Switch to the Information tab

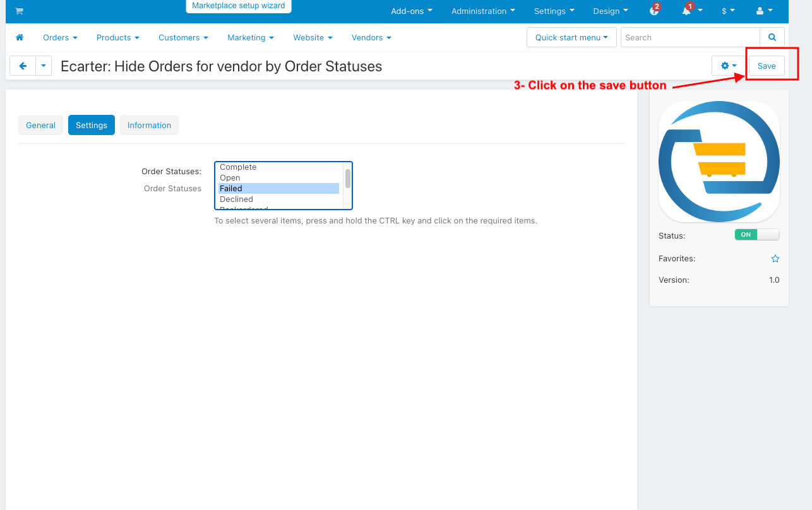[x=149, y=125]
